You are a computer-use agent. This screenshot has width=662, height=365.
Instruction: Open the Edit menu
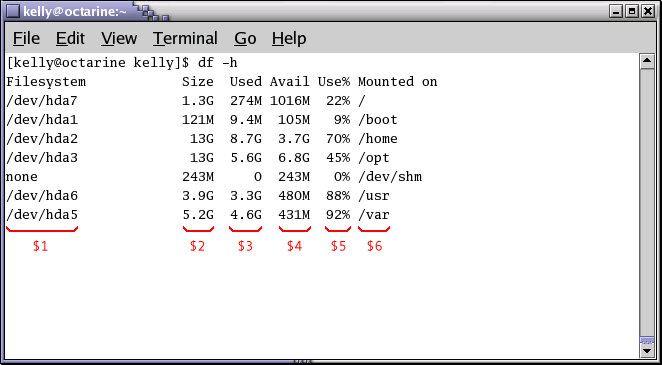coord(70,38)
